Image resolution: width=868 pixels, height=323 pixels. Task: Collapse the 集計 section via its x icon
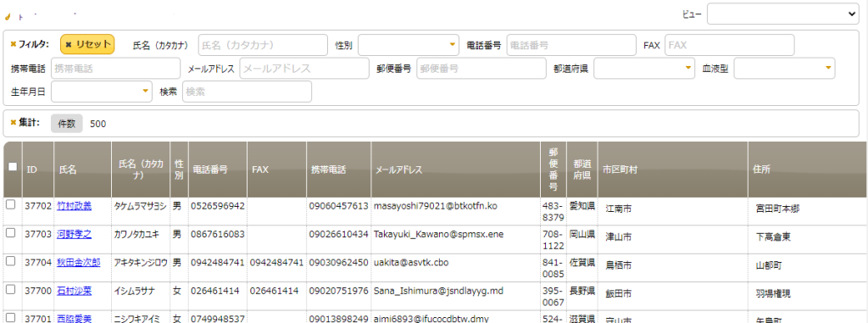point(14,123)
